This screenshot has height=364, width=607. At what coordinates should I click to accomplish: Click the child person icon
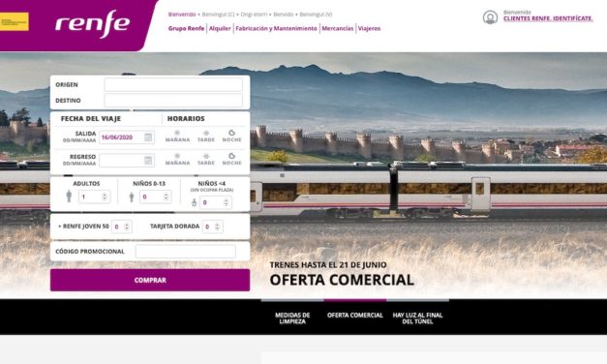(132, 197)
